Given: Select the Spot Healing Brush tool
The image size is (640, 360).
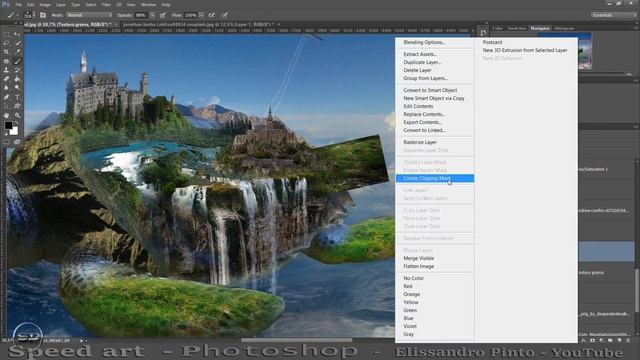Looking at the screenshot, I should click(x=6, y=61).
